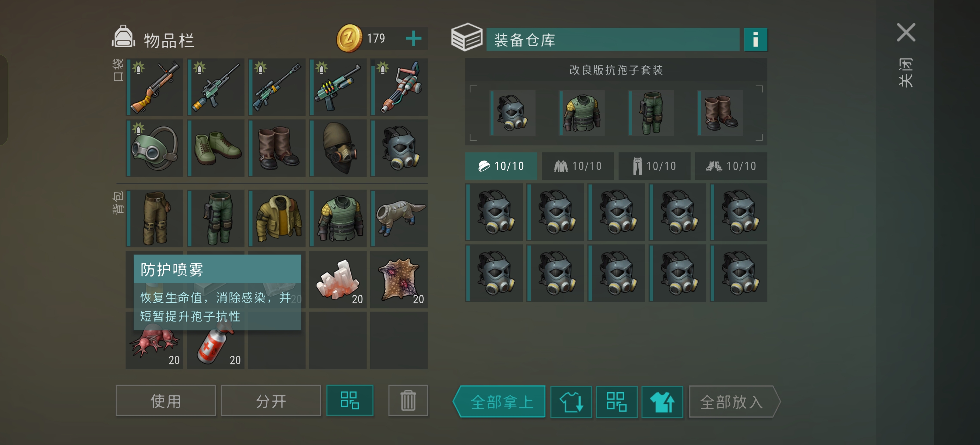Select the spotted hide item stack
Screen dimensions: 980x445
[x=399, y=279]
